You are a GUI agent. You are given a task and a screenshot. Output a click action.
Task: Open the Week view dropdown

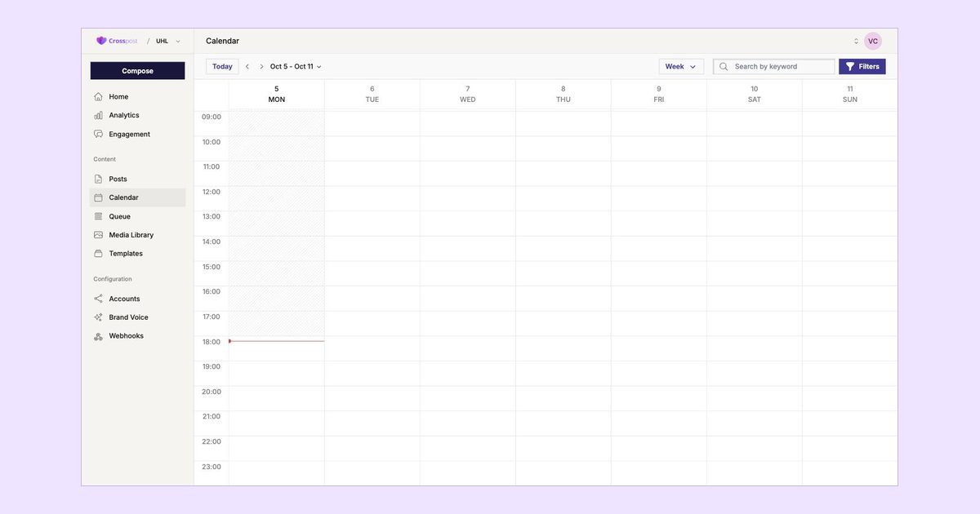click(681, 67)
